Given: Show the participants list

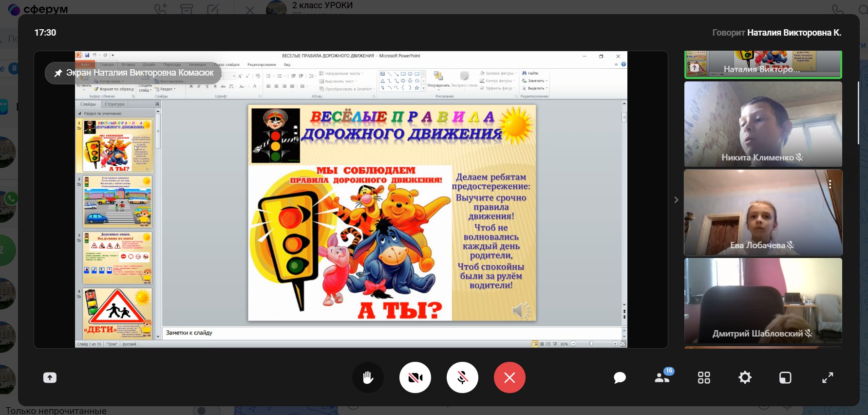Looking at the screenshot, I should tap(662, 377).
